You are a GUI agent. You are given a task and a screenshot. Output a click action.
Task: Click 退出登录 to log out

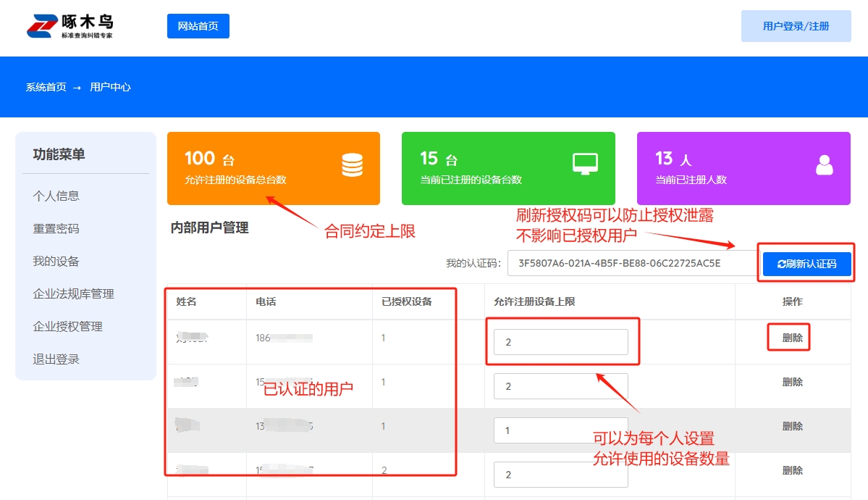pyautogui.click(x=56, y=359)
